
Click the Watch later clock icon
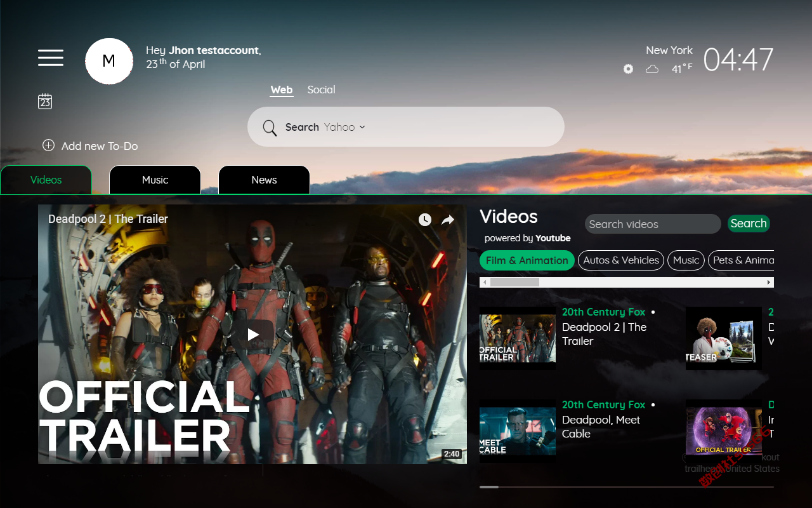point(425,220)
